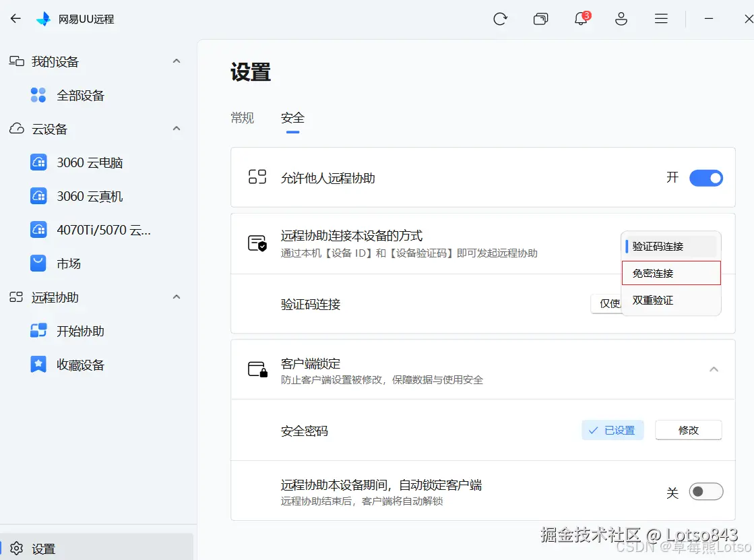The image size is (754, 560).
Task: Open the 3060 云真机 device
Action: click(x=88, y=196)
